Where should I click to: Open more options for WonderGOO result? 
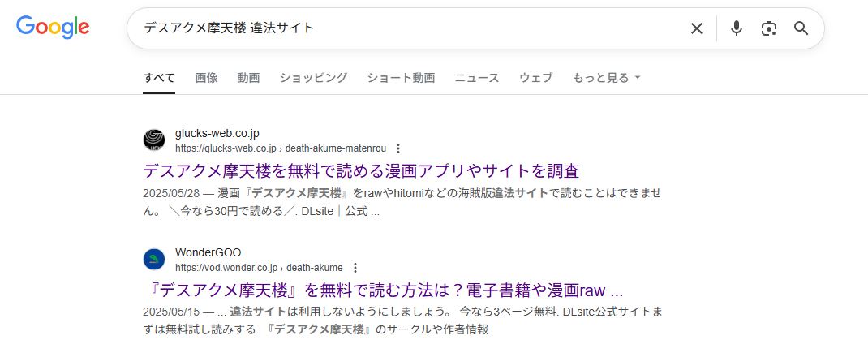pos(355,268)
